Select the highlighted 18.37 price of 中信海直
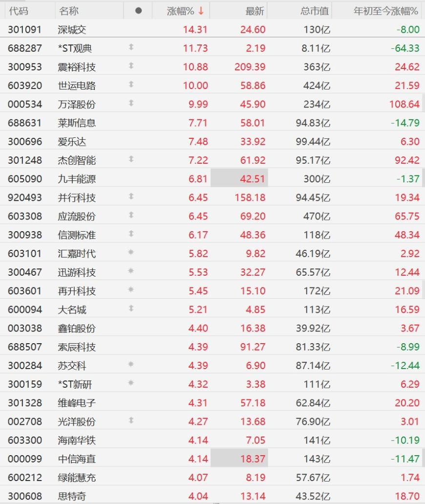 239,459
